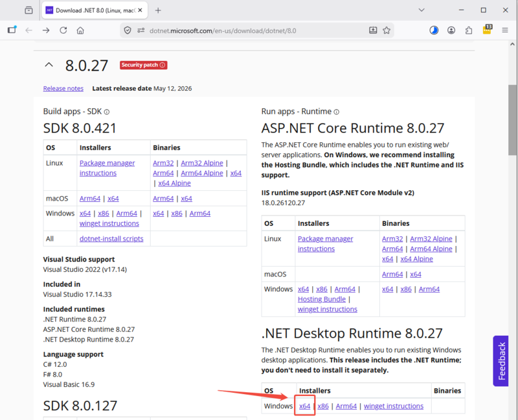This screenshot has height=420, width=518.
Task: Open site permissions icon in address bar
Action: click(141, 30)
